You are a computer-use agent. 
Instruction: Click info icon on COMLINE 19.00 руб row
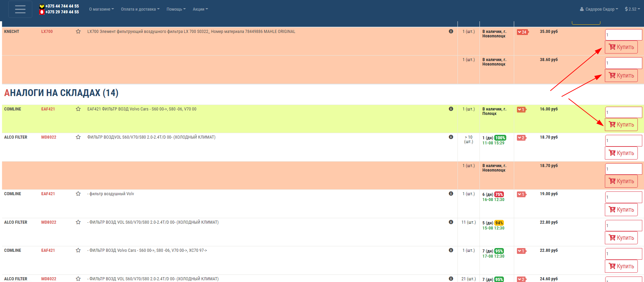tap(451, 194)
